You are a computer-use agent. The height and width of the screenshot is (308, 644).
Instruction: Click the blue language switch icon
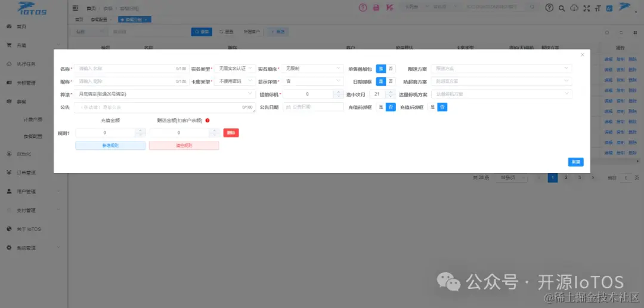[x=609, y=8]
